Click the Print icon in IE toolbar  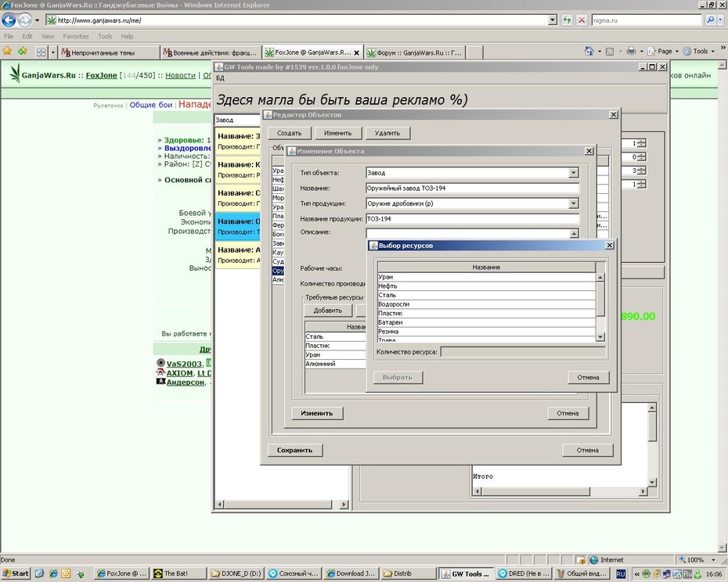click(631, 51)
